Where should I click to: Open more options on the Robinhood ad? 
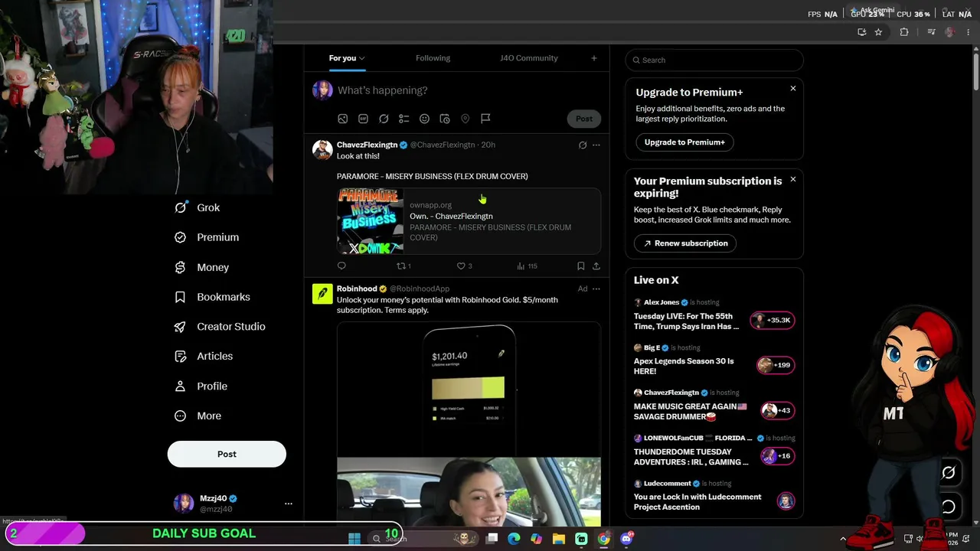tap(596, 289)
